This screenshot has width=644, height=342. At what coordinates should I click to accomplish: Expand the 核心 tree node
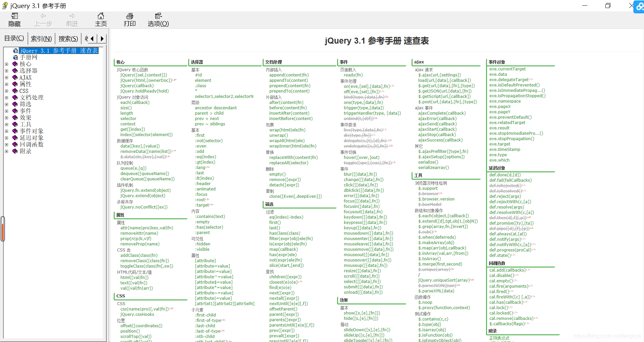coord(6,64)
